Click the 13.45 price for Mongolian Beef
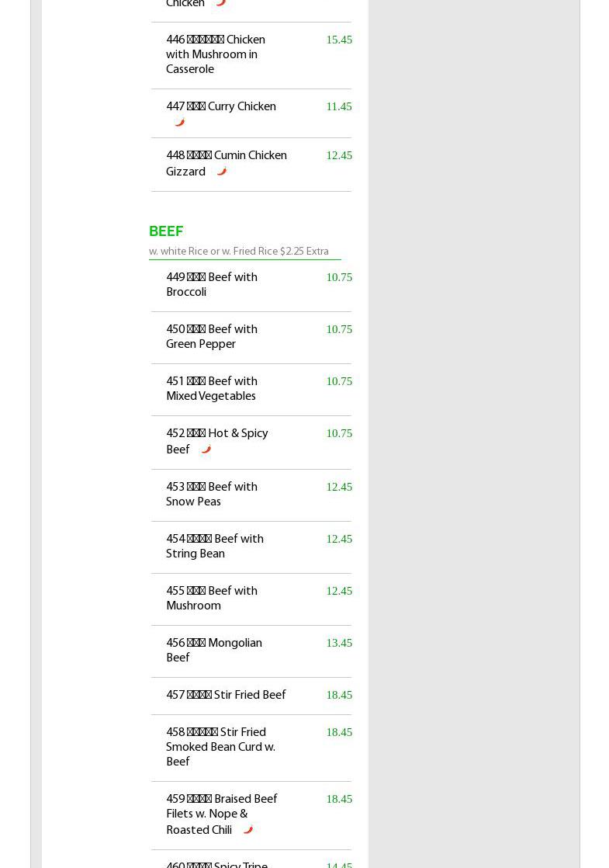Image resolution: width=609 pixels, height=868 pixels. [x=339, y=643]
